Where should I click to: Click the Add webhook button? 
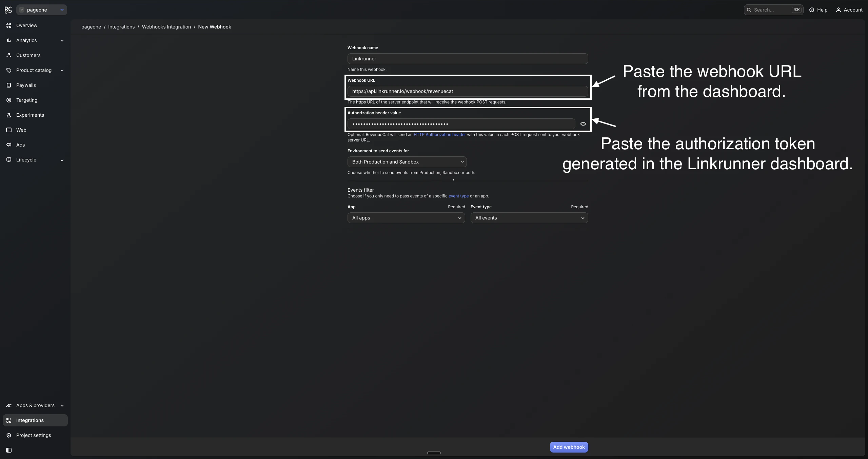coord(569,447)
